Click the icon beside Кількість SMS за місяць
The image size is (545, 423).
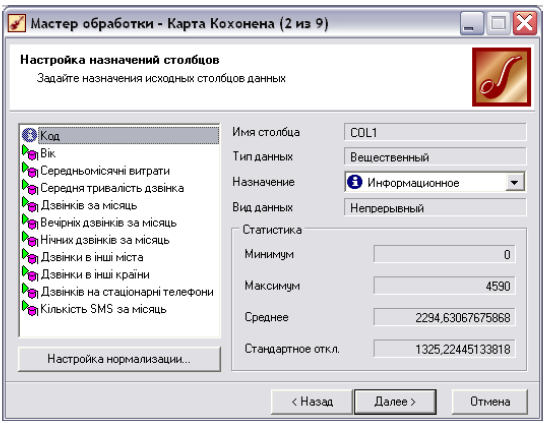[x=30, y=309]
